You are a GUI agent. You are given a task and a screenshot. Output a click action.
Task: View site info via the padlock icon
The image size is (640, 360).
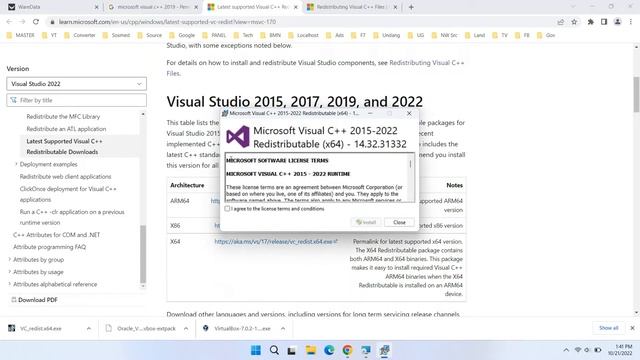pos(52,22)
